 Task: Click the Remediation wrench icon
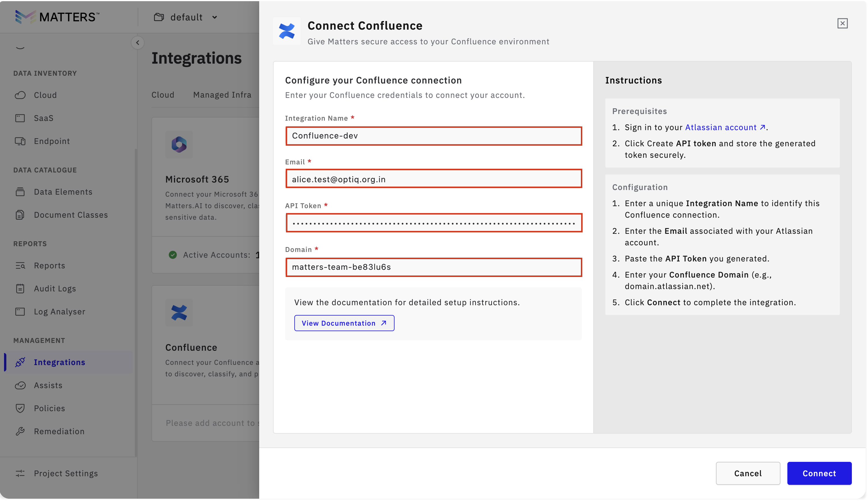pos(20,431)
